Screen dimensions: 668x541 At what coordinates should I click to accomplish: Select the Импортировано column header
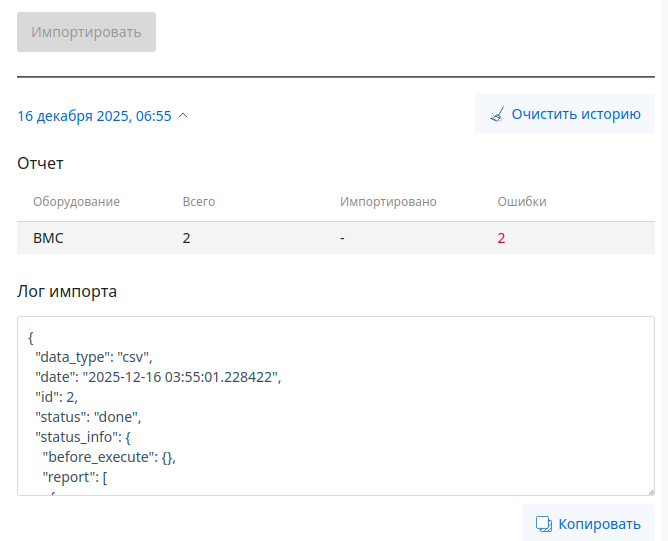point(388,202)
